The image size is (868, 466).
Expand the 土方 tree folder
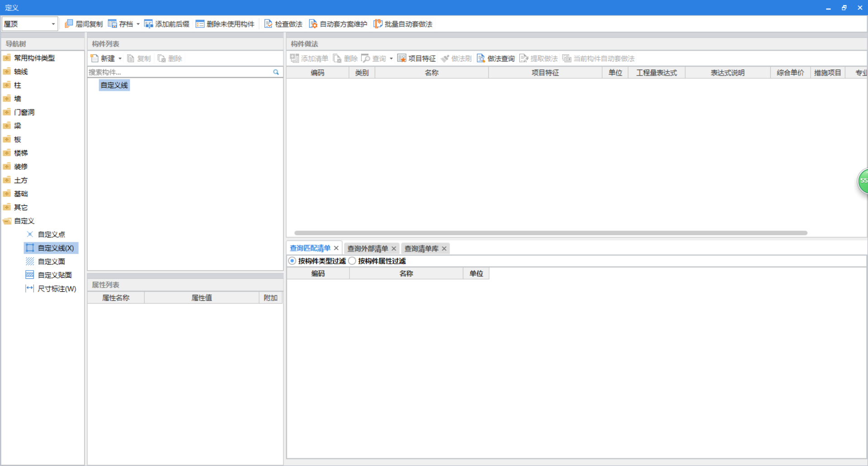pos(7,180)
